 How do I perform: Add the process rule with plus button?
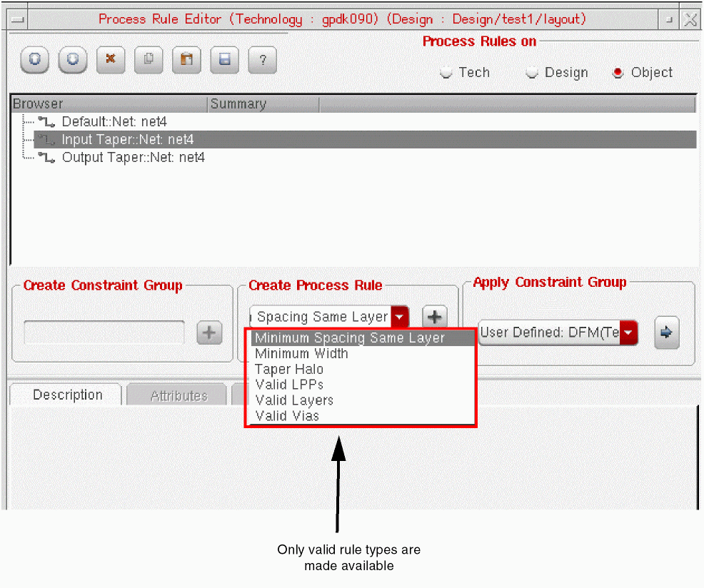pos(434,317)
